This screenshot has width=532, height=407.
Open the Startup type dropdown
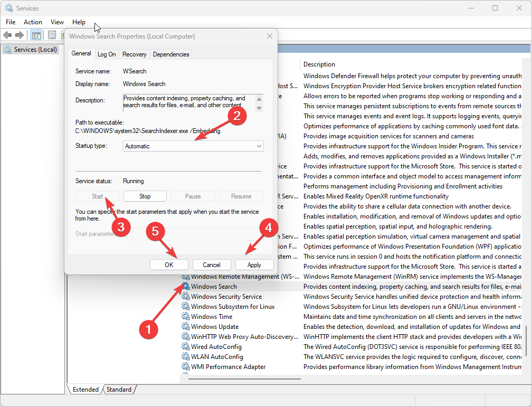(193, 146)
